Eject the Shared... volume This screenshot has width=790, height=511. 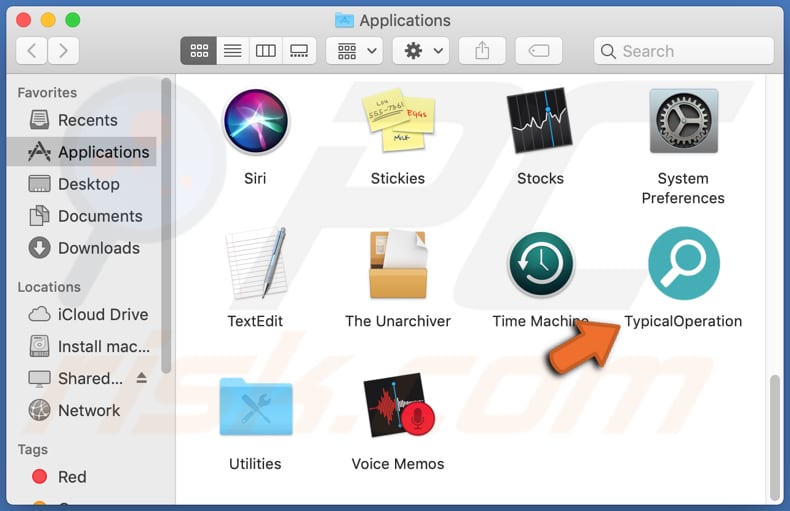click(x=142, y=377)
